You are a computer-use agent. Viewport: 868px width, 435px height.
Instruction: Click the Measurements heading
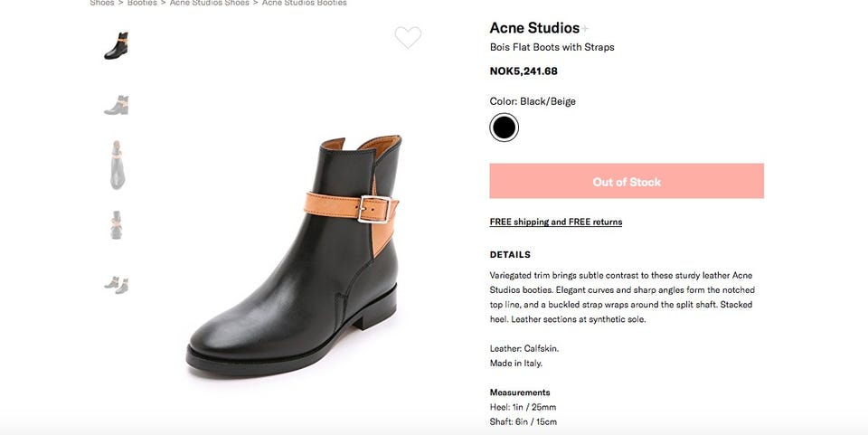pos(520,392)
